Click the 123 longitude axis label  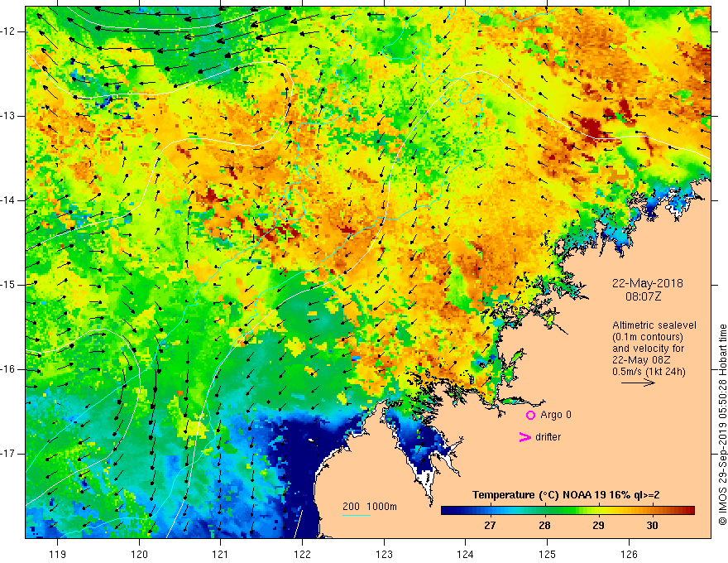[x=384, y=554]
